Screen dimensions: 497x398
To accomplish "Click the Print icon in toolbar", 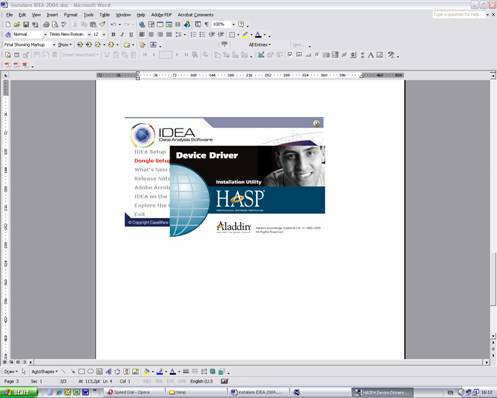I will coord(46,24).
